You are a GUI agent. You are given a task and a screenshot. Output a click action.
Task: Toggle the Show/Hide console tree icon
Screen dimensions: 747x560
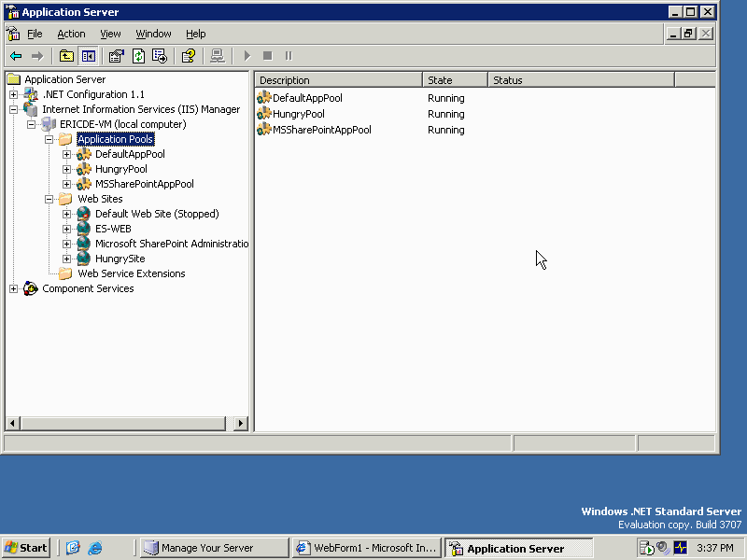coord(88,56)
